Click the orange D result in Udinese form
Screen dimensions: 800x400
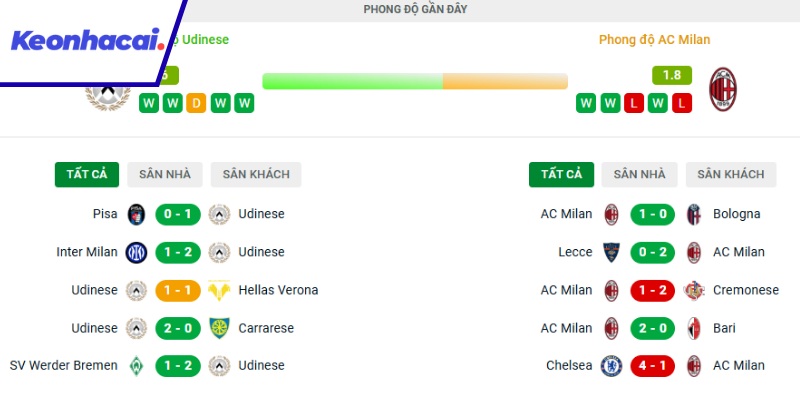pyautogui.click(x=196, y=103)
